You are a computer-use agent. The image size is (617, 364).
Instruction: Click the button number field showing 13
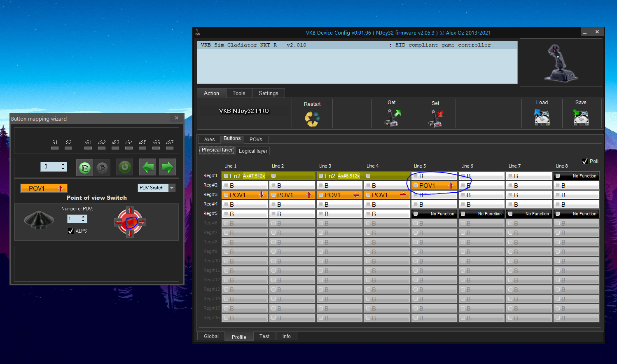pos(50,167)
